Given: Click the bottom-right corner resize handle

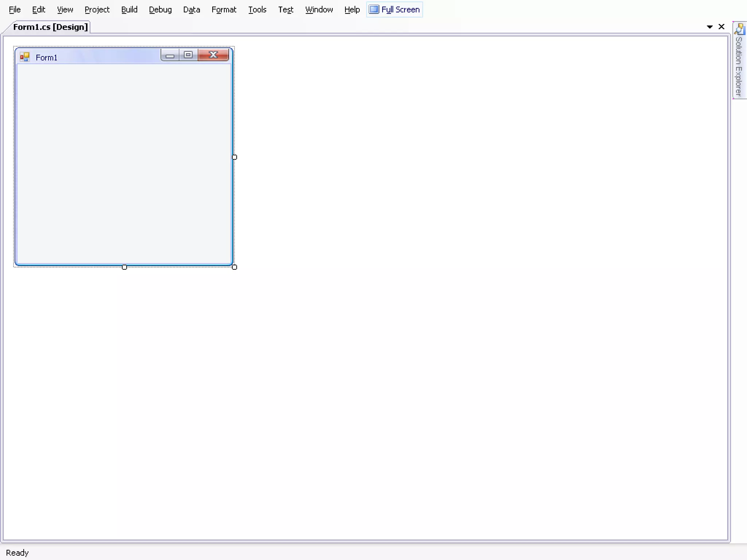Looking at the screenshot, I should (235, 267).
